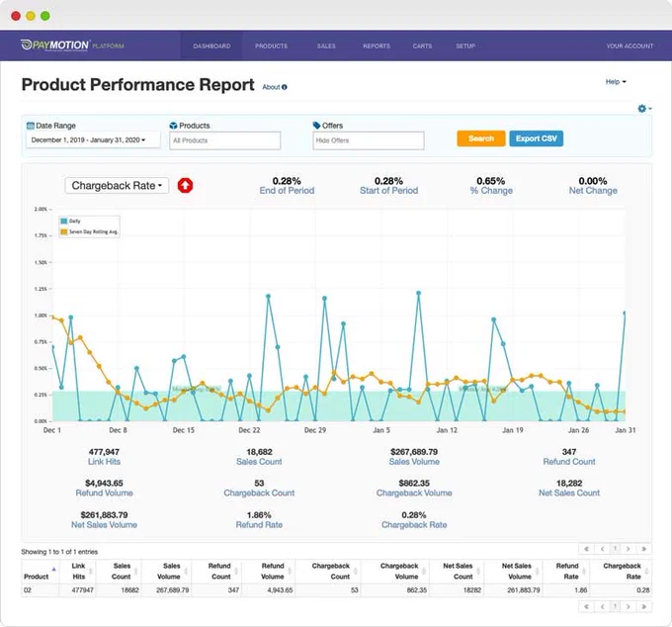Image resolution: width=672 pixels, height=627 pixels.
Task: Click the % Change label
Action: 491,191
